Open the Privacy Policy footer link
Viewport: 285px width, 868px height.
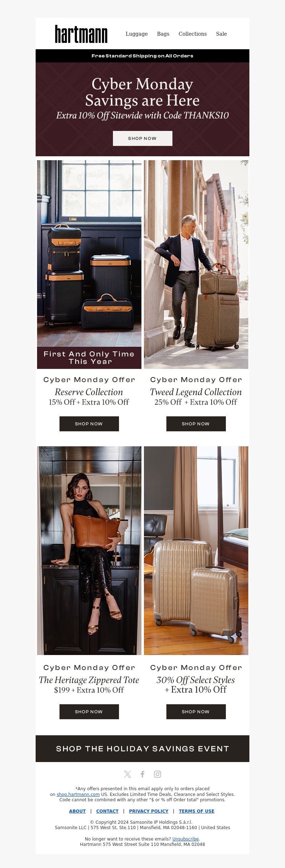149,811
